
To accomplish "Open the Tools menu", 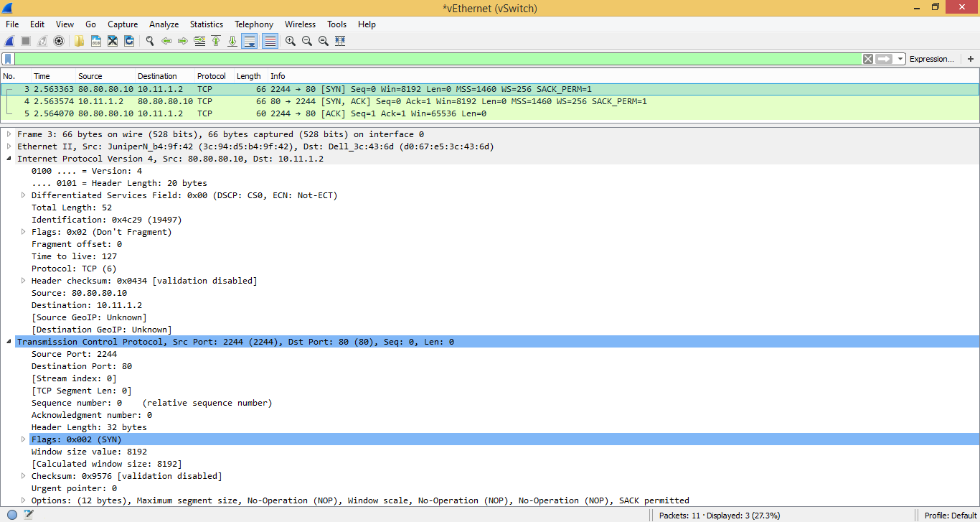I will click(336, 24).
